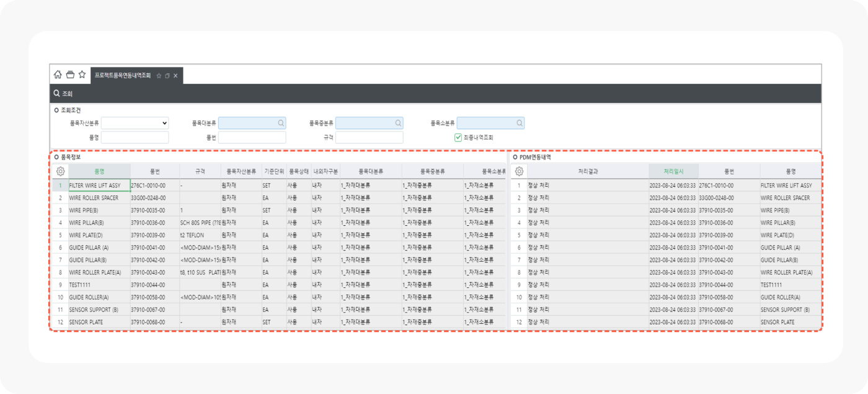This screenshot has width=868, height=394.
Task: Click magnifier icon in 품목대분류 field
Action: pos(281,123)
